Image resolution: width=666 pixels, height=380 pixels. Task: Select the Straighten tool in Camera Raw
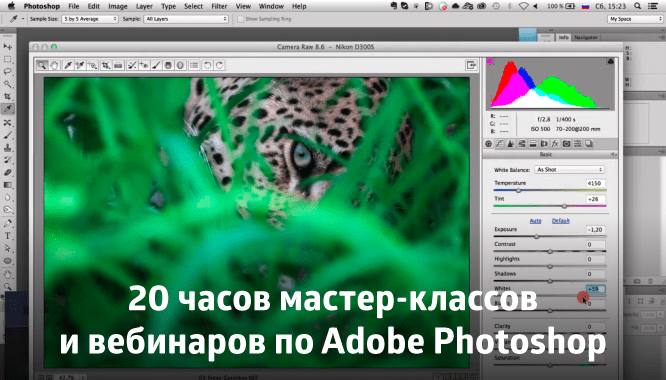click(x=118, y=65)
